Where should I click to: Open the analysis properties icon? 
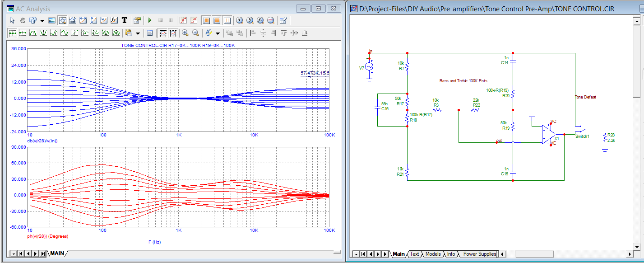[137, 20]
